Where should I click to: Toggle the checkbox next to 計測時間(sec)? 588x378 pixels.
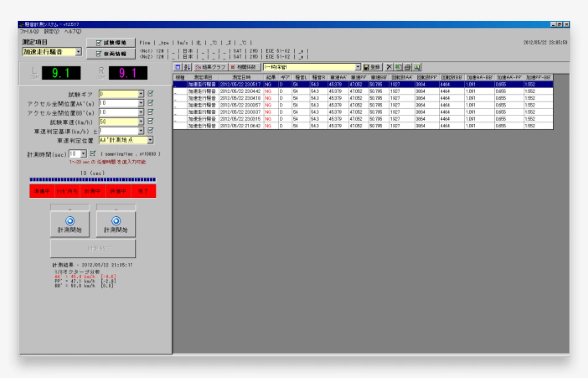93,154
